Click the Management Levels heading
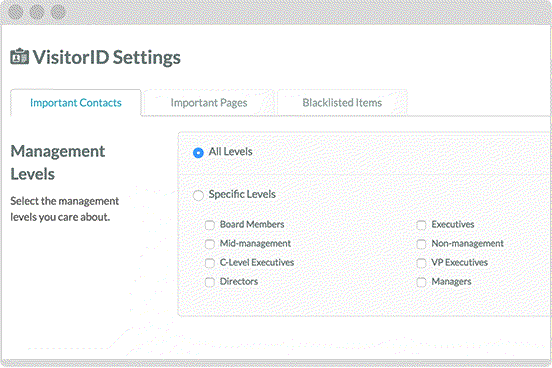The image size is (552, 368). pos(58,162)
